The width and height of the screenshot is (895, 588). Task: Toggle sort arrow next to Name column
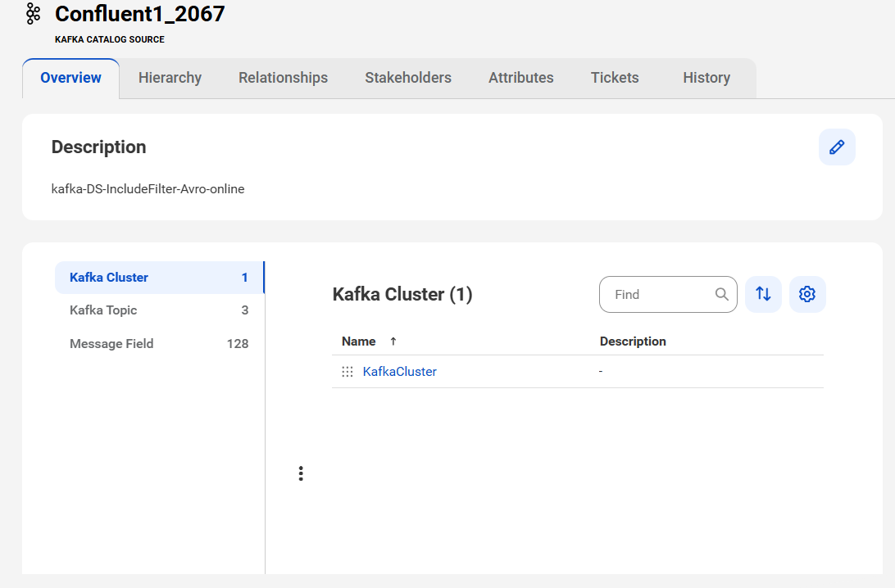point(393,341)
